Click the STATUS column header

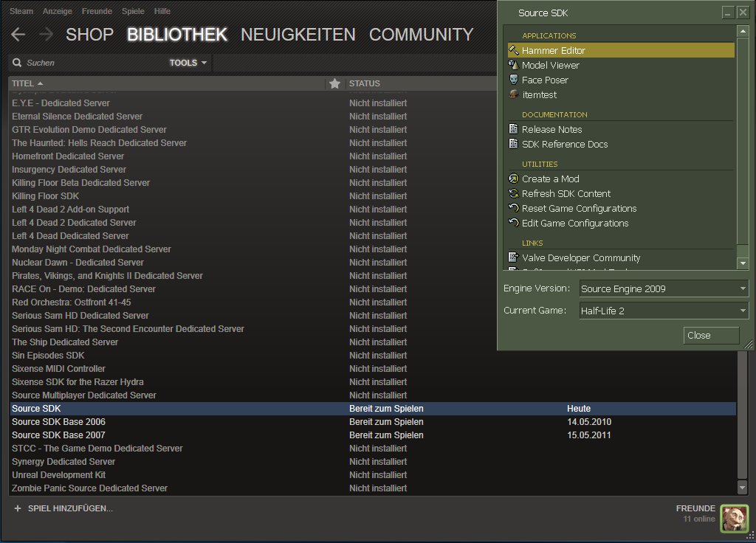[365, 83]
